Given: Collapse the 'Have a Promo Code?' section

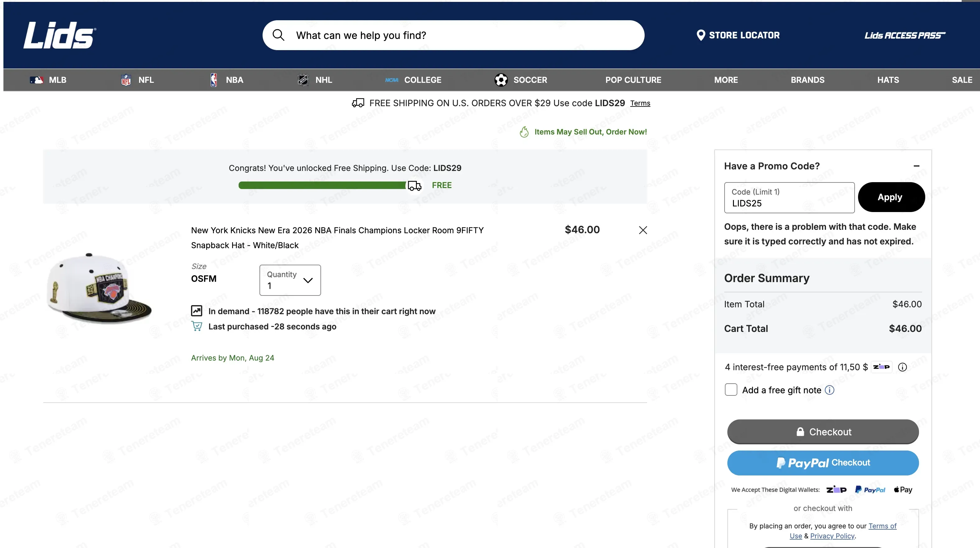Looking at the screenshot, I should pos(916,166).
